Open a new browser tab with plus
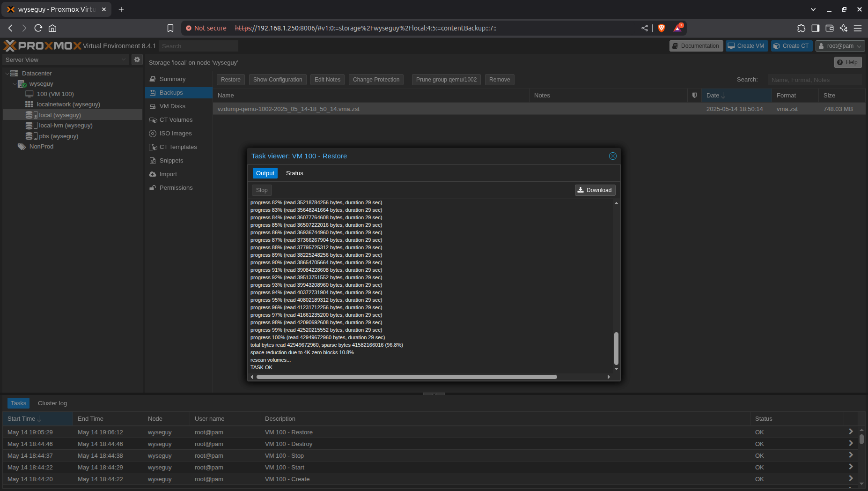Screen dimensions: 868x491 tap(121, 9)
